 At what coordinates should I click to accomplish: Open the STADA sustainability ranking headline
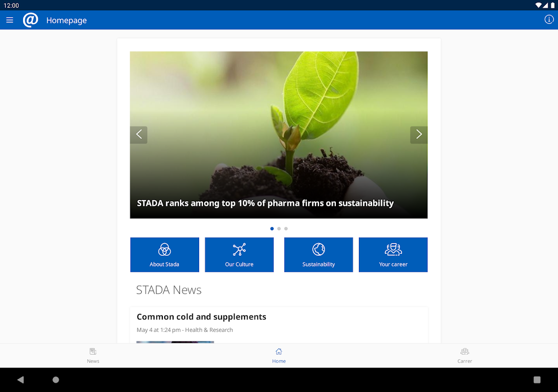pos(265,203)
